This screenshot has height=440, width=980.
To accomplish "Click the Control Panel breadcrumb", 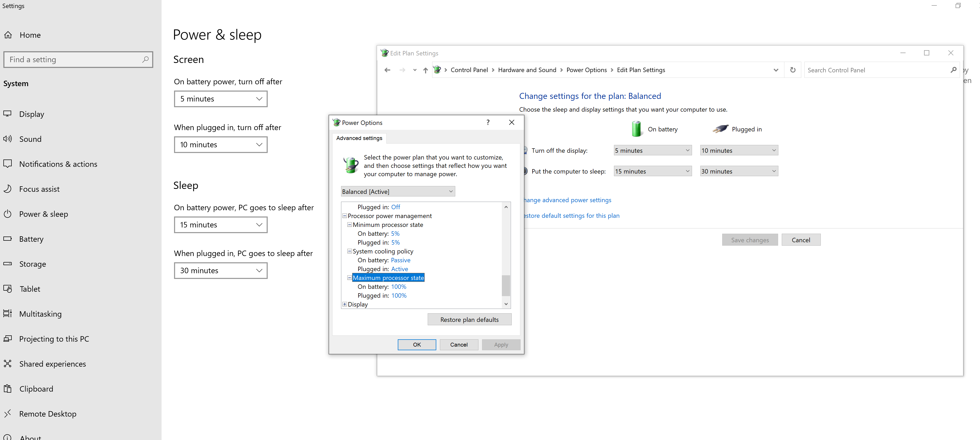I will pyautogui.click(x=469, y=70).
